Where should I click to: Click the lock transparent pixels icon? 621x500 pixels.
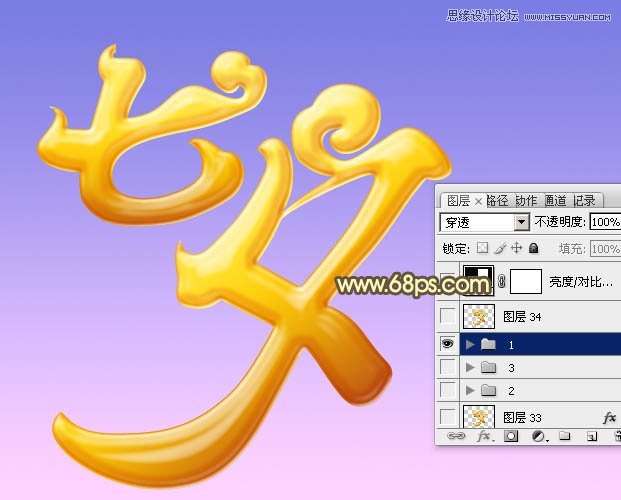tap(483, 248)
